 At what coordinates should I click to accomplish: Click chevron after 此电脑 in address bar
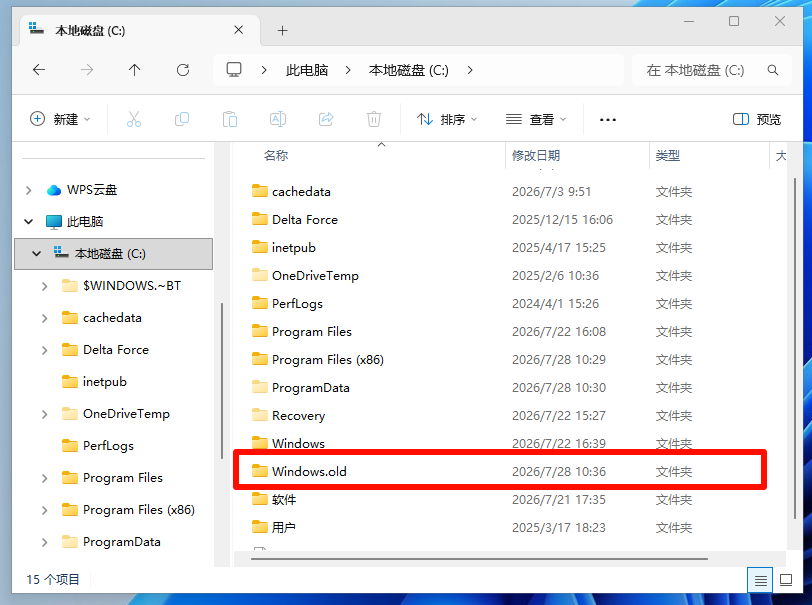(348, 70)
